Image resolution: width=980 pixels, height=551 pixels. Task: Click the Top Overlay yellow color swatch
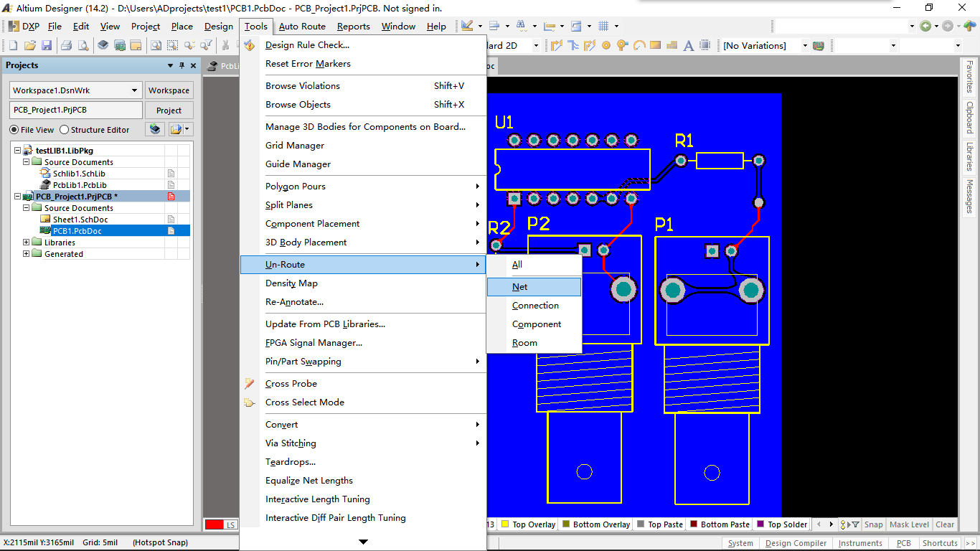click(505, 524)
